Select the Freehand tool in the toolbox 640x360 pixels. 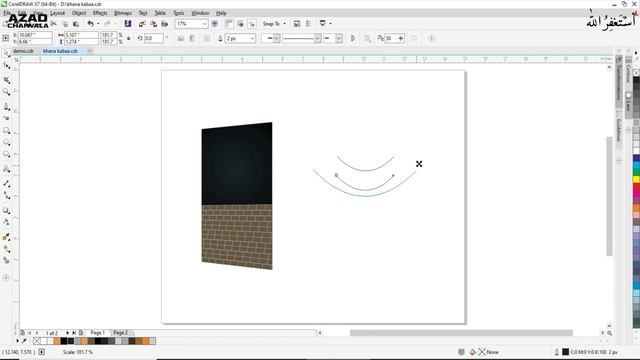tap(6, 107)
